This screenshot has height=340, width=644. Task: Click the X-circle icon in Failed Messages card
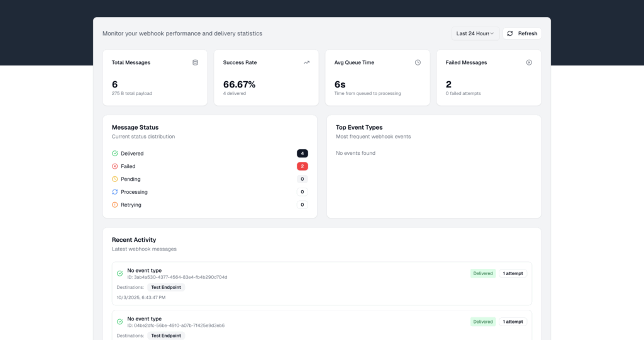(529, 62)
